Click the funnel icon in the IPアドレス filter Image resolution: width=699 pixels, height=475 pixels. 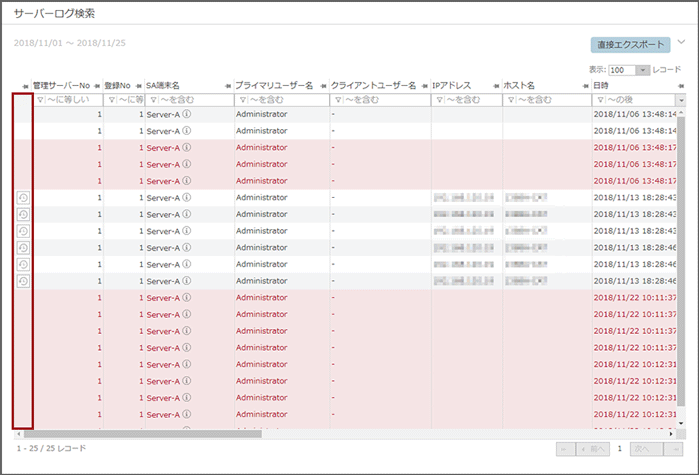point(439,100)
